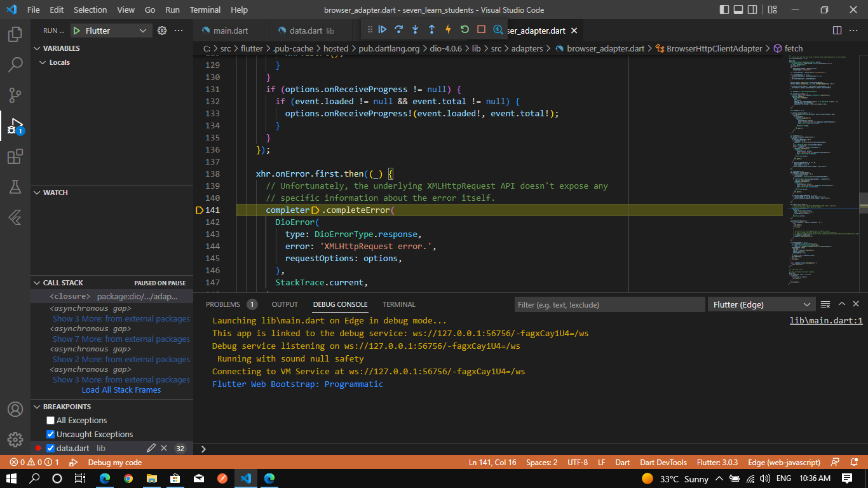Open the Source Control view
The image size is (868, 488).
(x=15, y=95)
